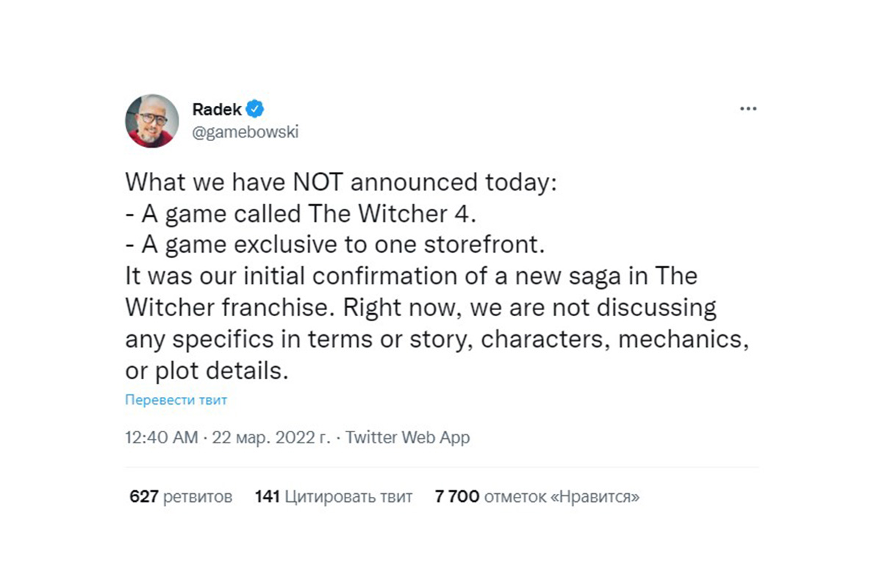Click the 'Witcher franchise. Right now' text line
This screenshot has height=588, width=882.
pyautogui.click(x=420, y=308)
